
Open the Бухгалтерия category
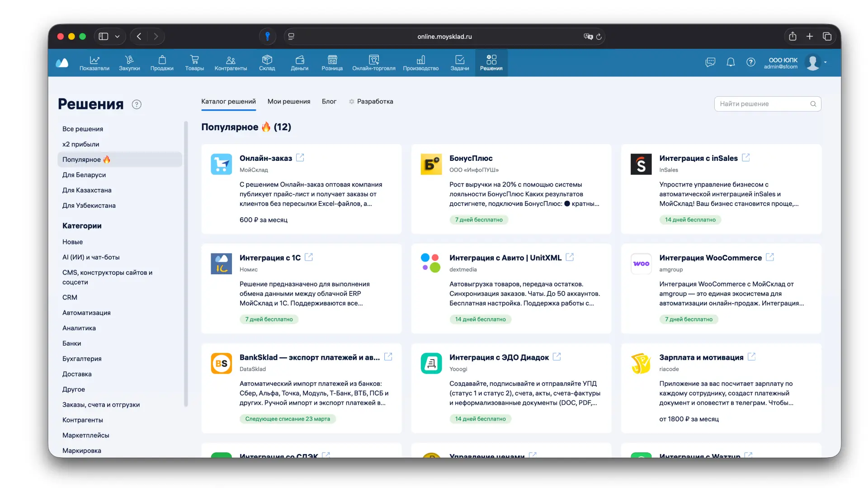tap(82, 359)
